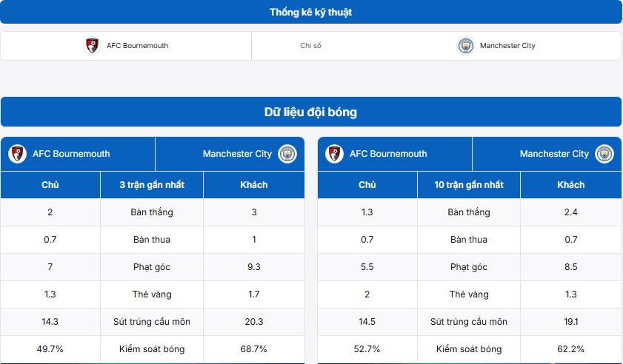Click Kiểm soát bóng label in 10 trận table

point(469,349)
